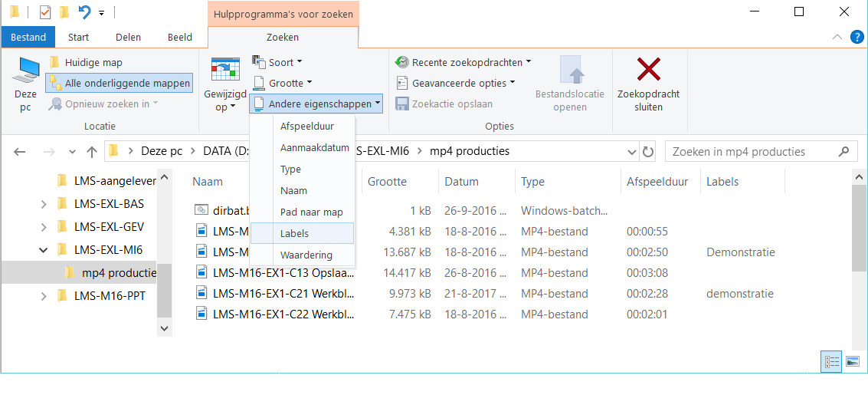Click Bestandslocatie openen button
The image size is (868, 395).
[x=570, y=84]
